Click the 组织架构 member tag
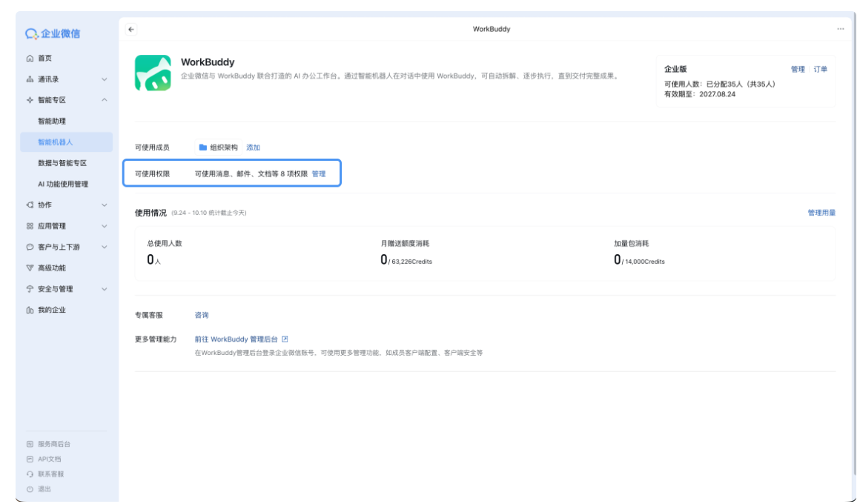 218,147
